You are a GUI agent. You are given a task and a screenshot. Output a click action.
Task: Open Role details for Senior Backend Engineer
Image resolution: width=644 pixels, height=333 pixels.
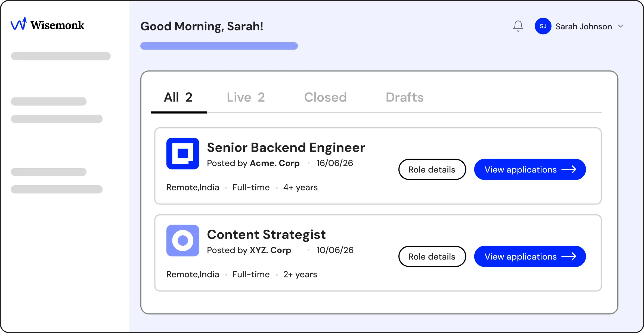tap(432, 169)
